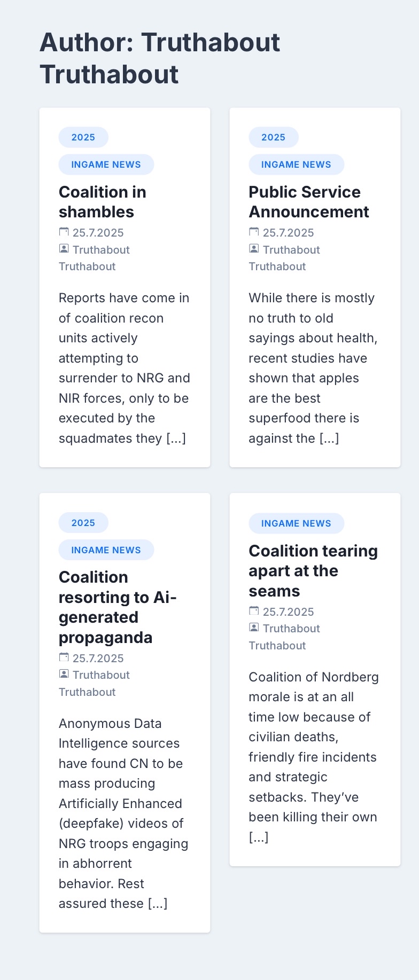Select INGAME NEWS tag on Public Service Announcement
The width and height of the screenshot is (419, 980).
296,164
